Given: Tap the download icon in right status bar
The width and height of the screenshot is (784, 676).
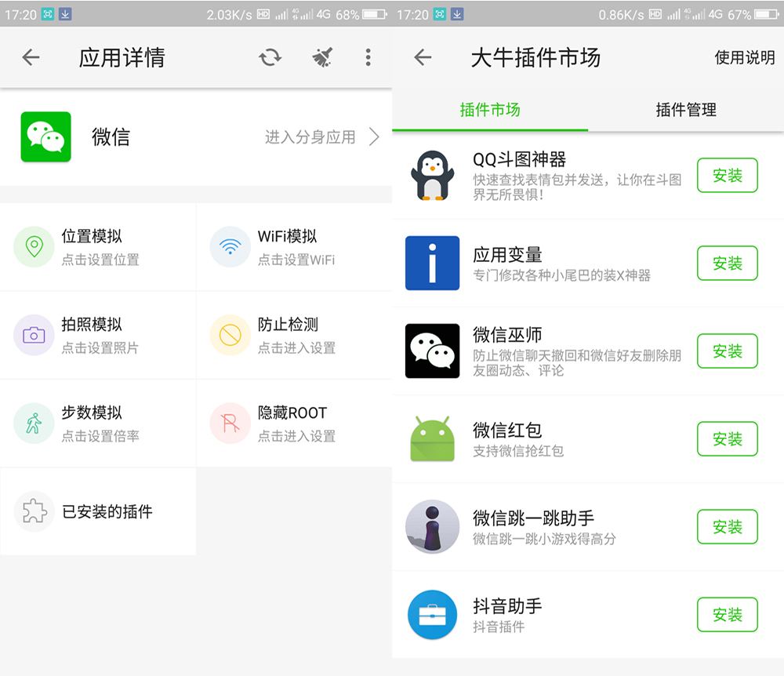Looking at the screenshot, I should click(457, 14).
